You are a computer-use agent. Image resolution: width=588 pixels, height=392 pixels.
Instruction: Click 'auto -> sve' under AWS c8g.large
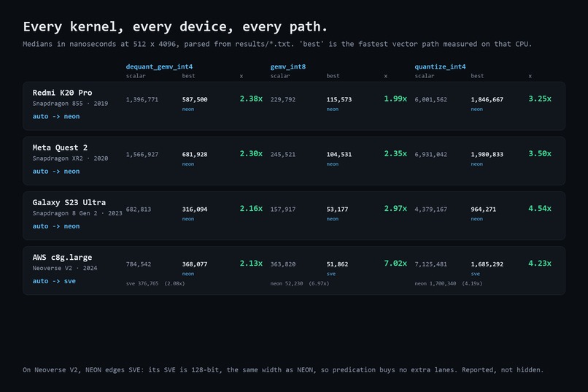(x=54, y=280)
